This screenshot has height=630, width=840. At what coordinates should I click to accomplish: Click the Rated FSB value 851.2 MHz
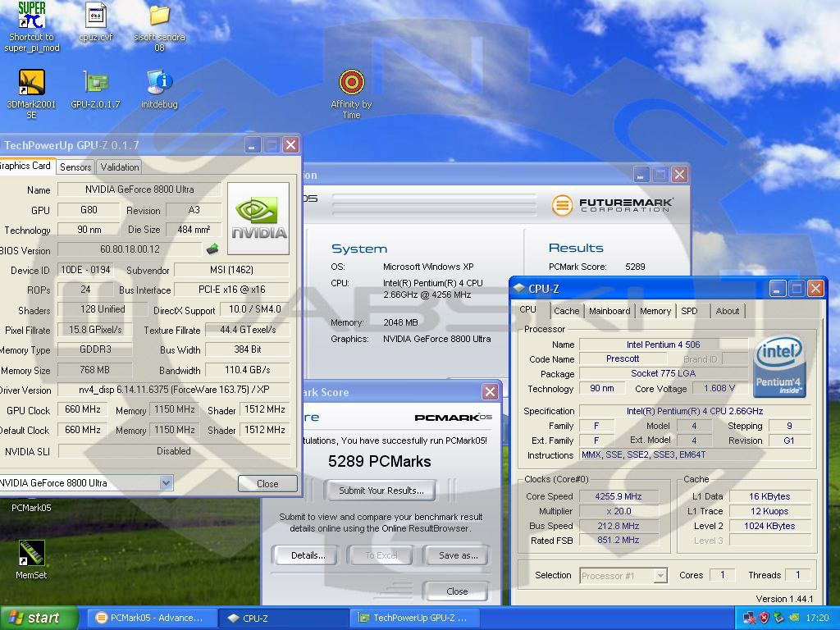(x=619, y=540)
